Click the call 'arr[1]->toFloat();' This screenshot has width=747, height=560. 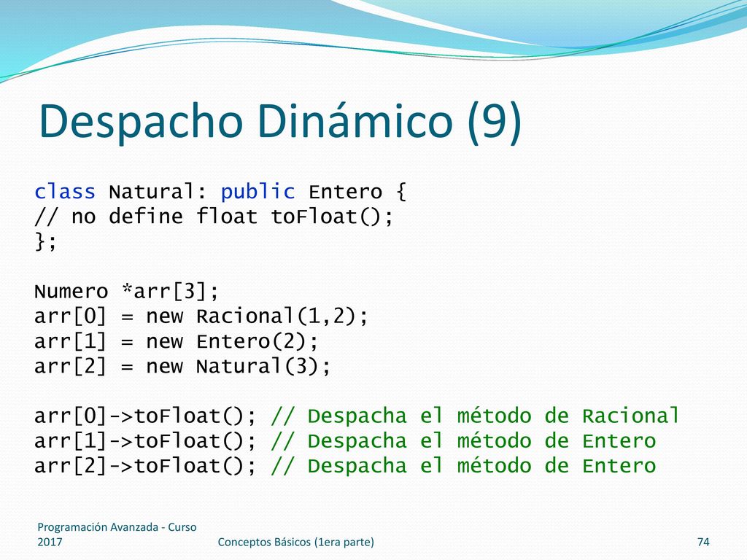145,441
